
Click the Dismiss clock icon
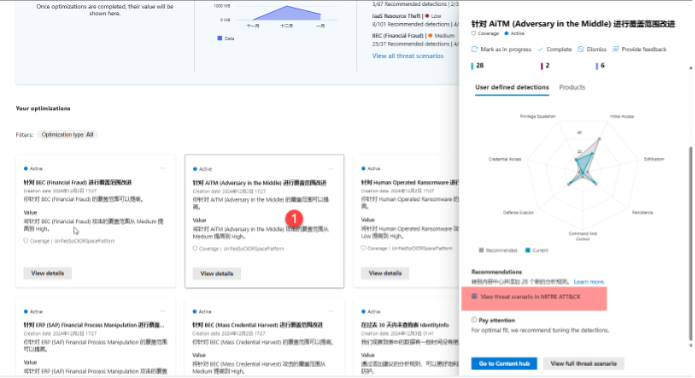pyautogui.click(x=581, y=49)
